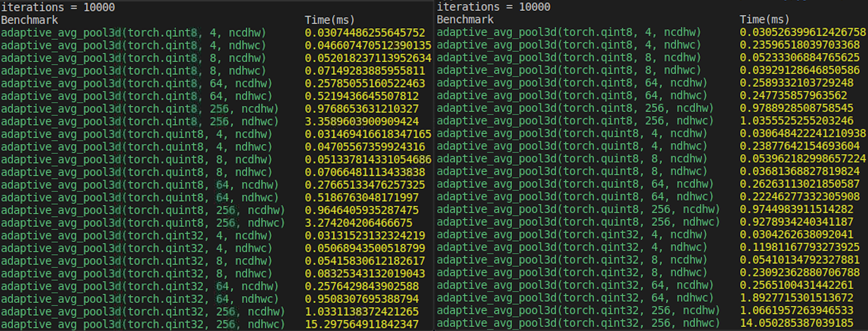Click the time value 0.9508307695388794

[362, 299]
